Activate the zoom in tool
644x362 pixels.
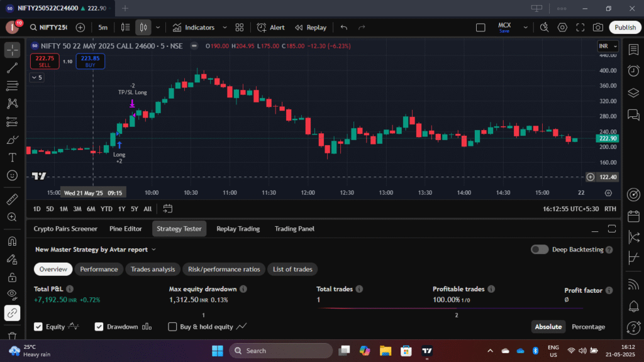coord(13,217)
